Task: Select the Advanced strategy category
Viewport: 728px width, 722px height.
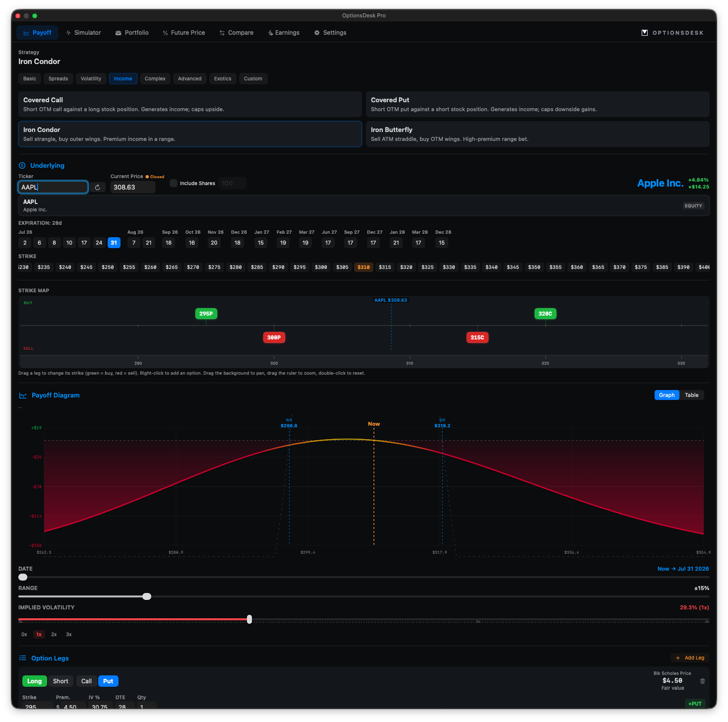Action: pos(190,78)
